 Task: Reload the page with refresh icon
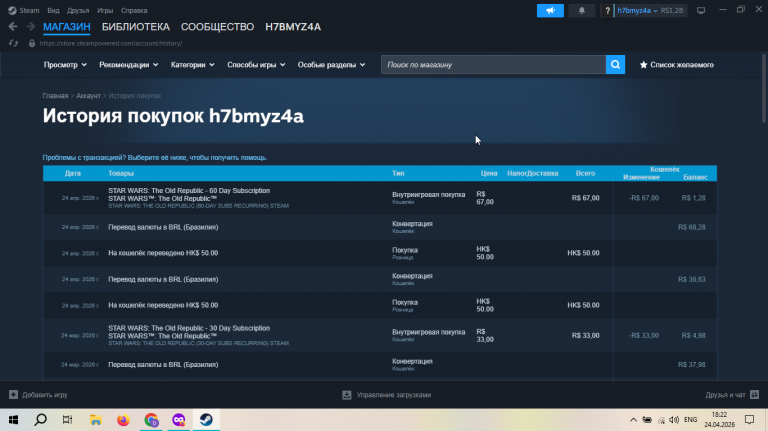click(x=13, y=43)
